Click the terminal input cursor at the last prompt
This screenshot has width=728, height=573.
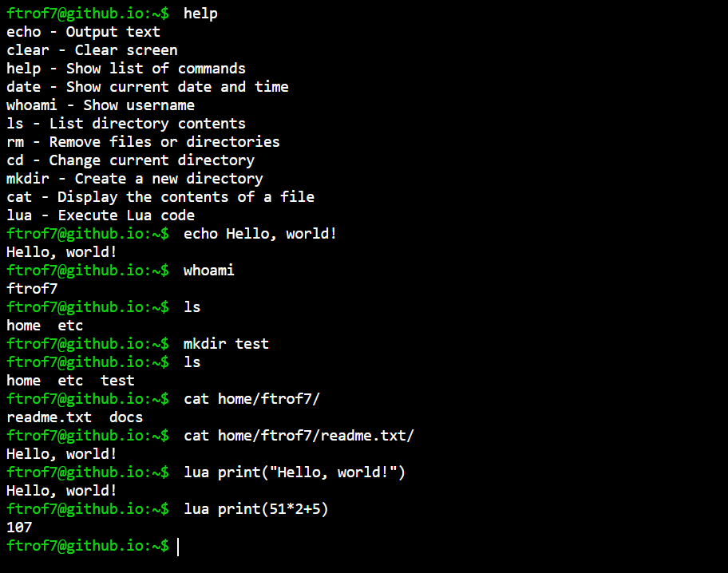point(178,547)
